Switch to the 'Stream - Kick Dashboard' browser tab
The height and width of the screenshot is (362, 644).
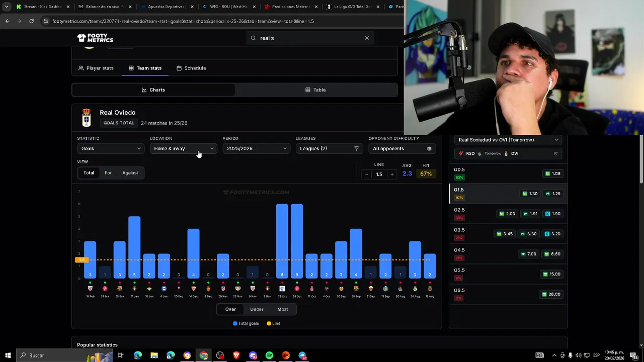[x=42, y=7]
